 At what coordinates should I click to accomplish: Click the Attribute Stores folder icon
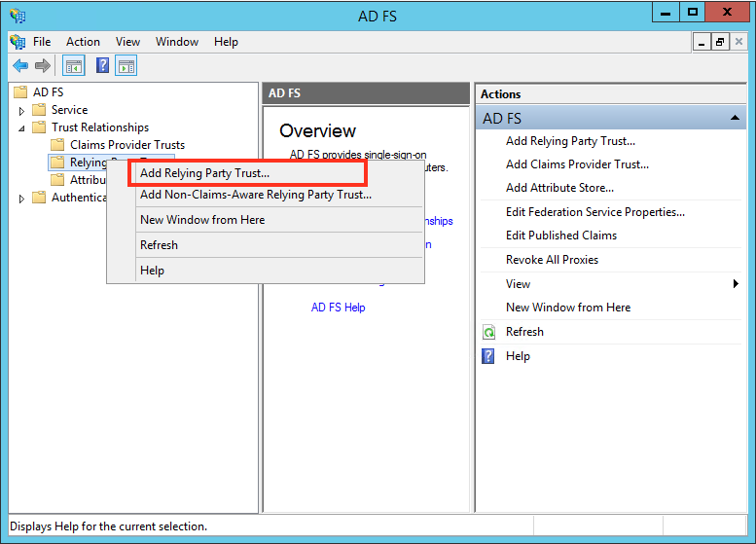[x=57, y=180]
